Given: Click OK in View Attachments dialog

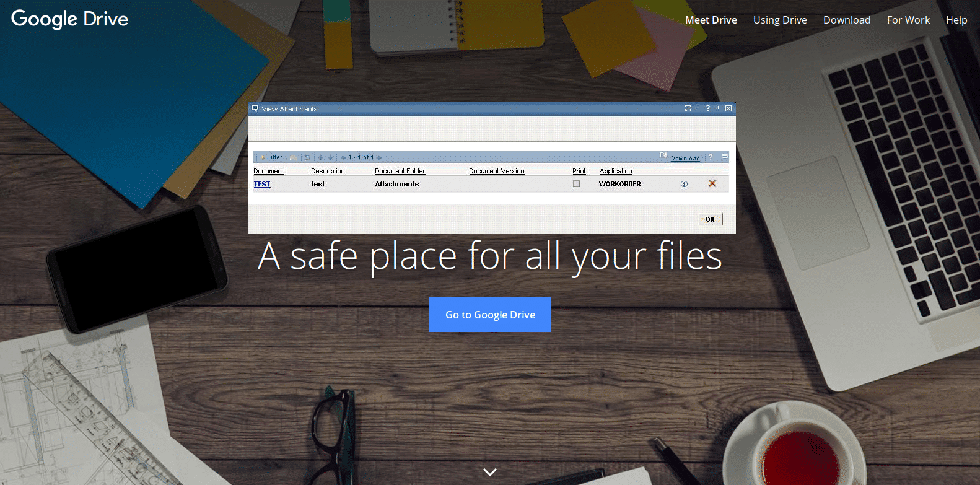Looking at the screenshot, I should [x=710, y=219].
